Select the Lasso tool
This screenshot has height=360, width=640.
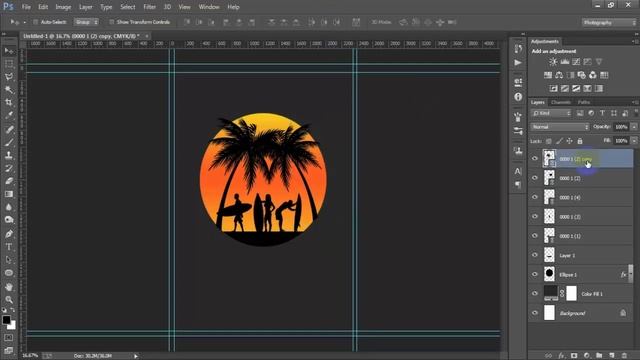coord(9,77)
